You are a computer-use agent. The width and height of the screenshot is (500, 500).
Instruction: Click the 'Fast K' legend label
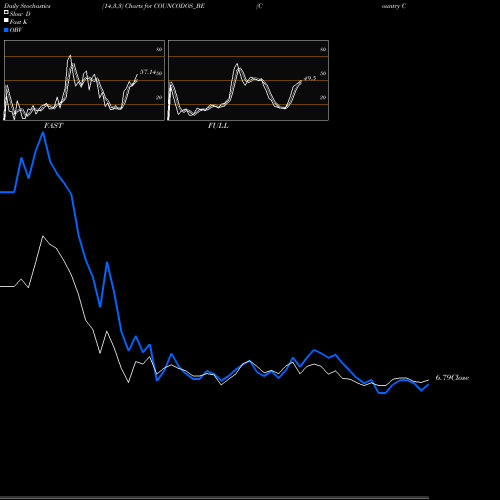[x=19, y=22]
